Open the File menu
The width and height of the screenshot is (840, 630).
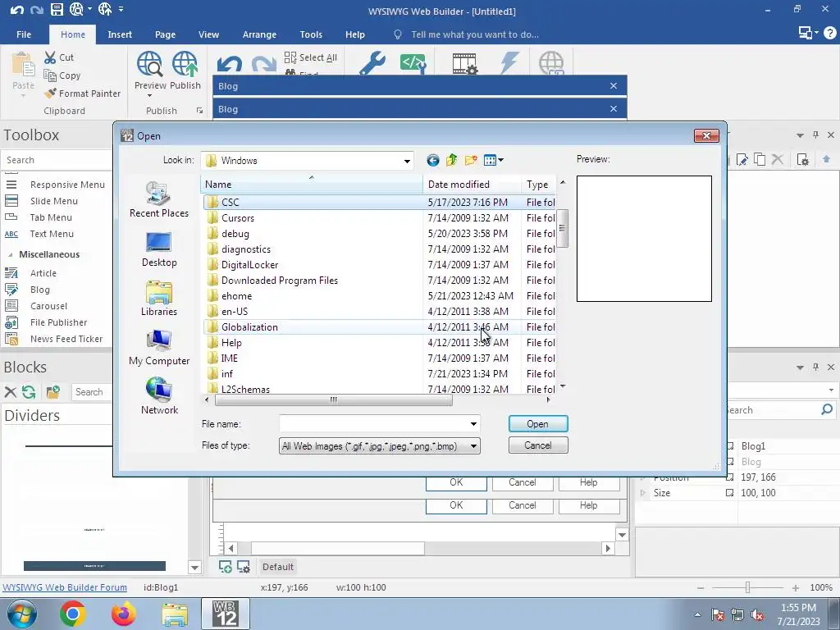pos(24,34)
